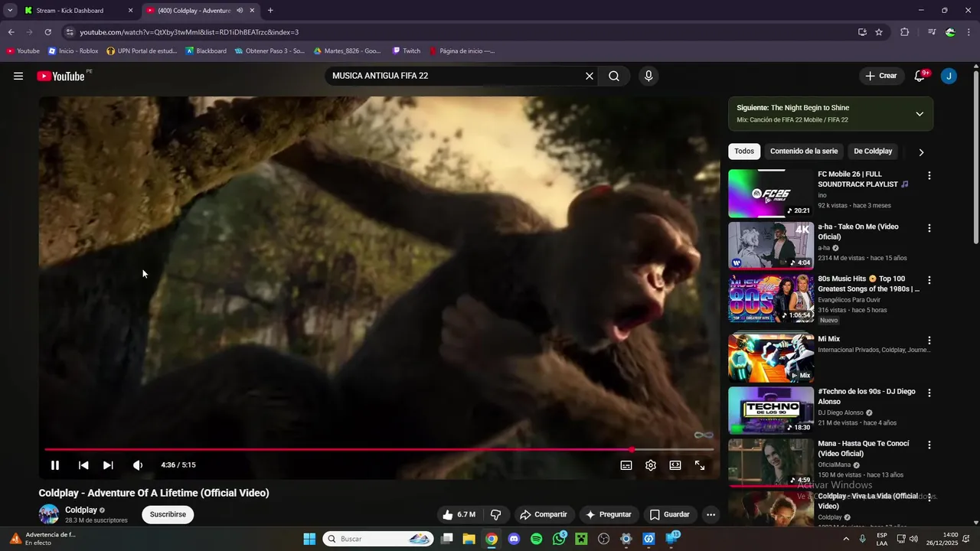Open the Chrome extensions puzzle icon
Screen dimensions: 980x551
click(905, 32)
